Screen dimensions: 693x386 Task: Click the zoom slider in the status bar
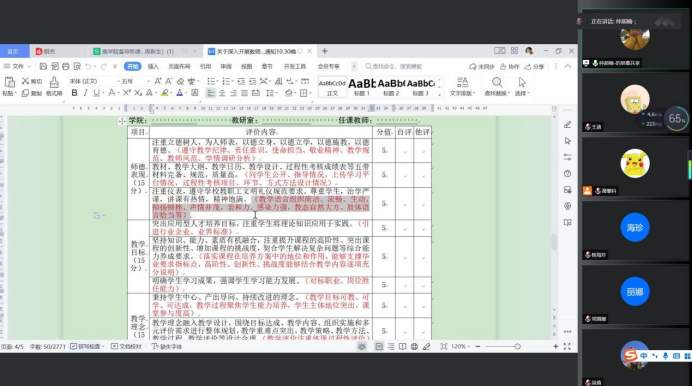(517, 347)
